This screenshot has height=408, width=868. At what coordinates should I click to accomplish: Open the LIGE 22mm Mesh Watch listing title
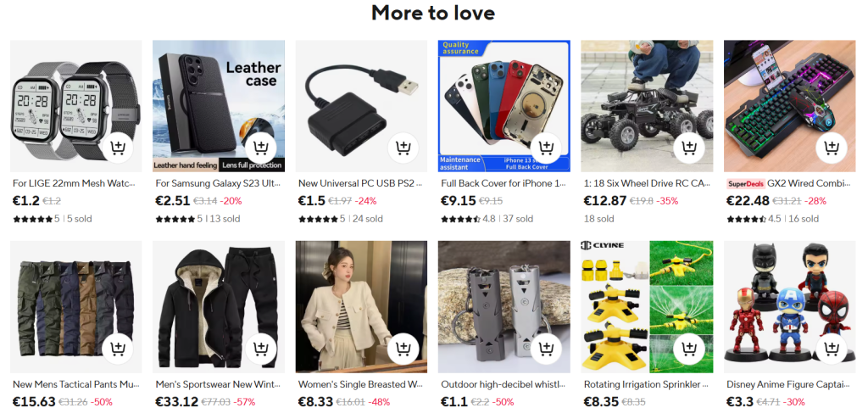(74, 183)
